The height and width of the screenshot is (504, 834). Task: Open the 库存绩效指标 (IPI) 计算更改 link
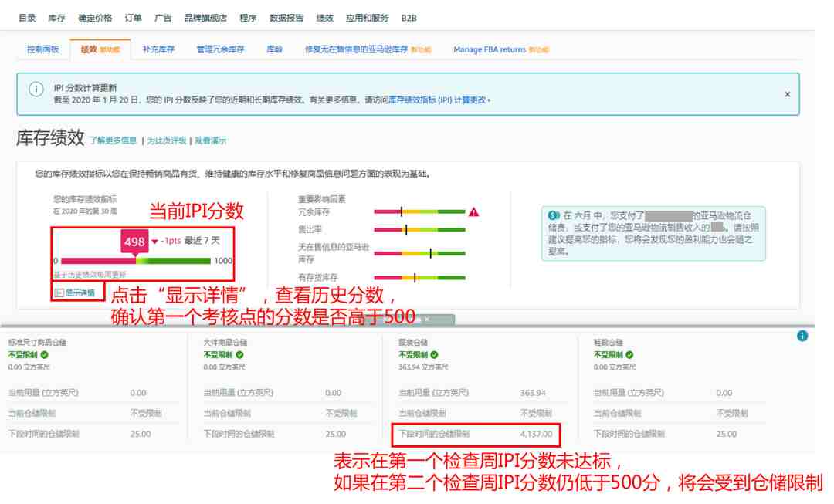point(439,100)
